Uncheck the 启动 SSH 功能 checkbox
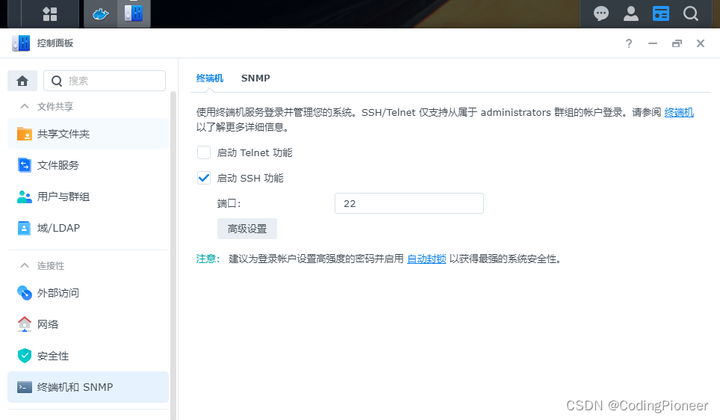This screenshot has height=420, width=720. click(x=204, y=178)
